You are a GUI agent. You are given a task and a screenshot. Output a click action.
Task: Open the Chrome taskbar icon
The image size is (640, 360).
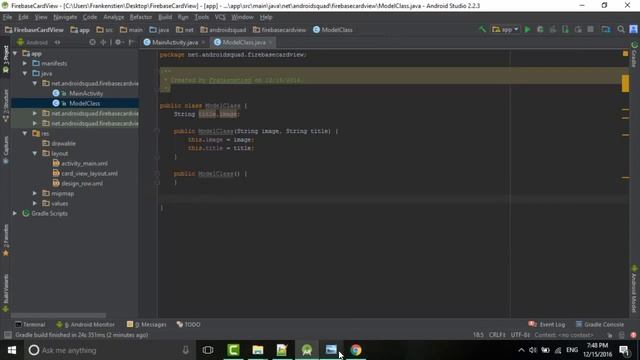356,350
